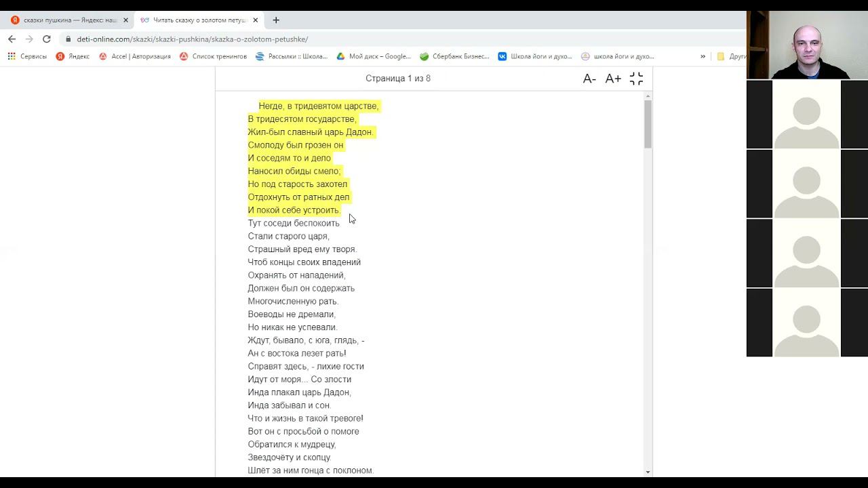Switch to the 'сказки пушкина — Яндекс' tab
868x488 pixels.
tap(70, 20)
